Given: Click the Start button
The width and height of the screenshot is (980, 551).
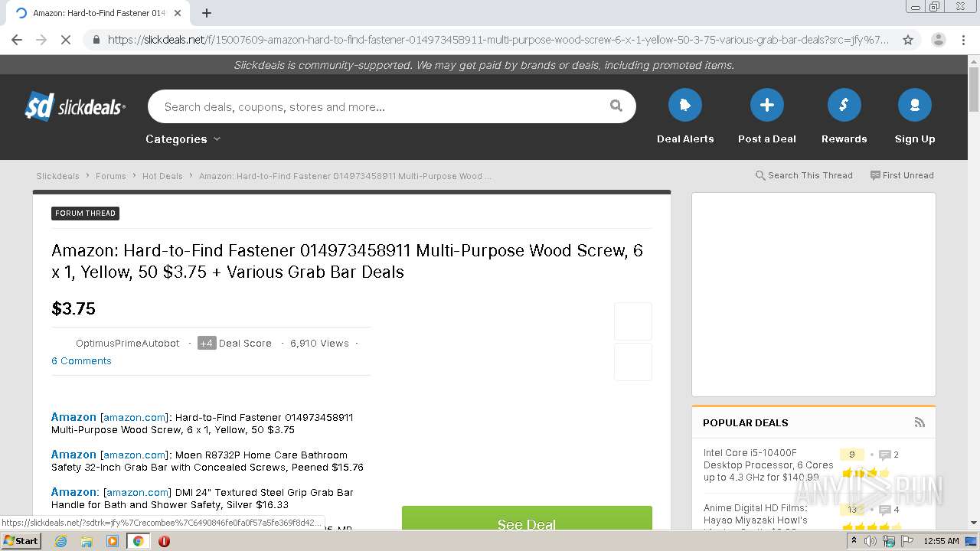Looking at the screenshot, I should 21,541.
